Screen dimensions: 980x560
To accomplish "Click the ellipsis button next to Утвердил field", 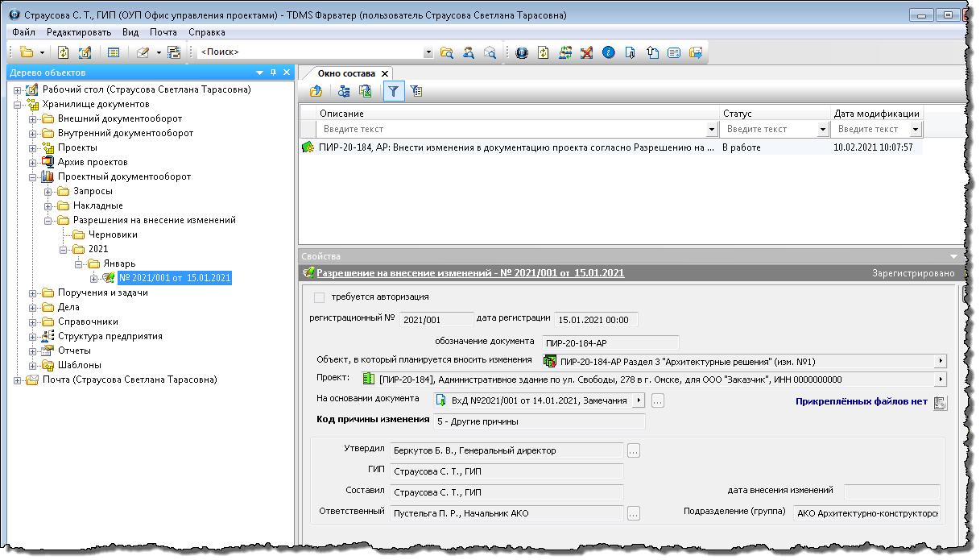I will point(634,451).
